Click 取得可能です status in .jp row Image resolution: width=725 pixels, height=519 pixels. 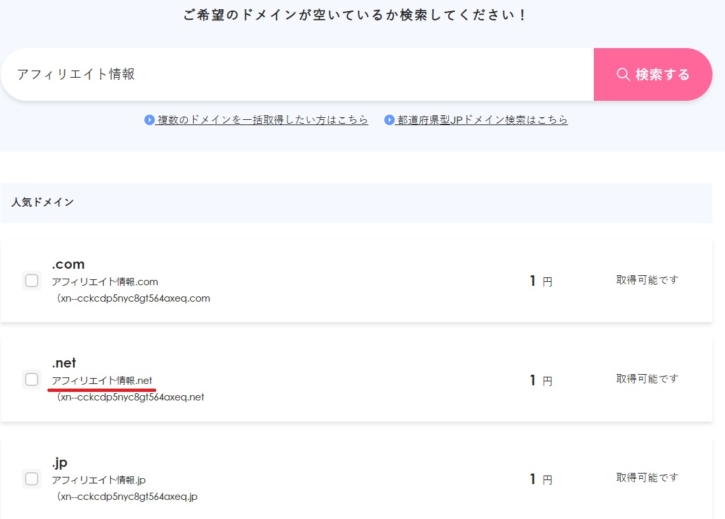pos(647,477)
